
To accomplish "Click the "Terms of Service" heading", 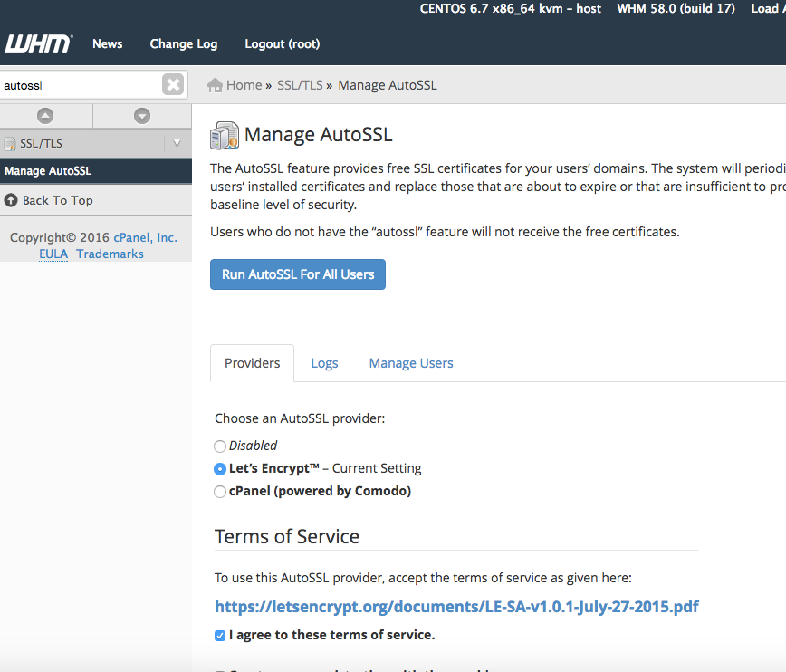I will pos(287,536).
